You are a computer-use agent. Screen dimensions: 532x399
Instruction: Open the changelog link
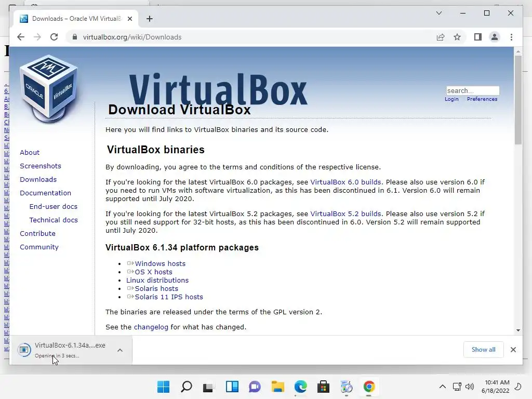151,327
